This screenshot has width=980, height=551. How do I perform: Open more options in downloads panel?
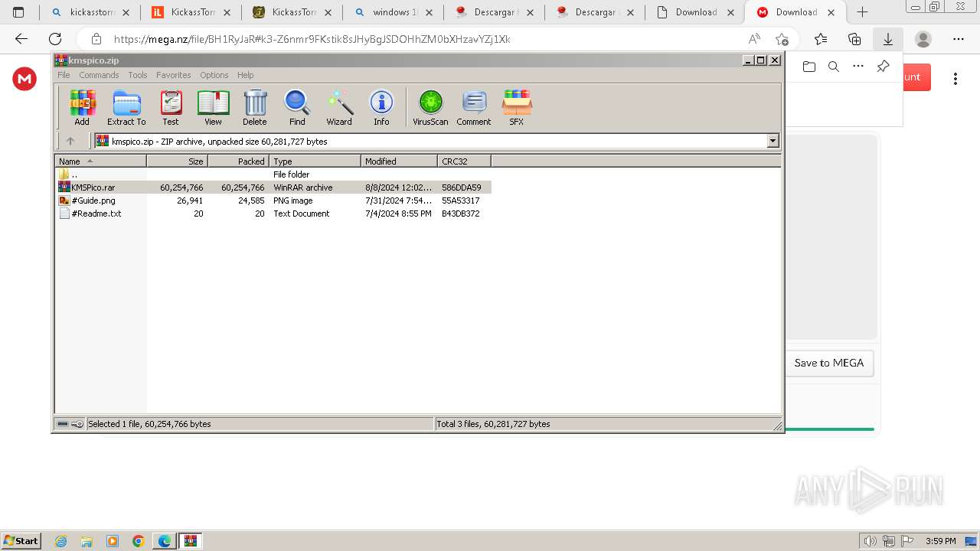pos(858,67)
